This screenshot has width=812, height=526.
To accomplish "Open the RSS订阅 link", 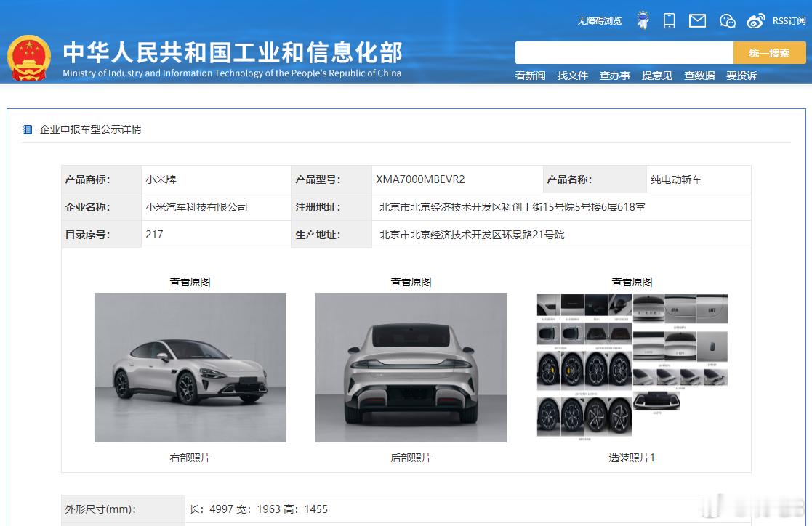I will (x=789, y=21).
